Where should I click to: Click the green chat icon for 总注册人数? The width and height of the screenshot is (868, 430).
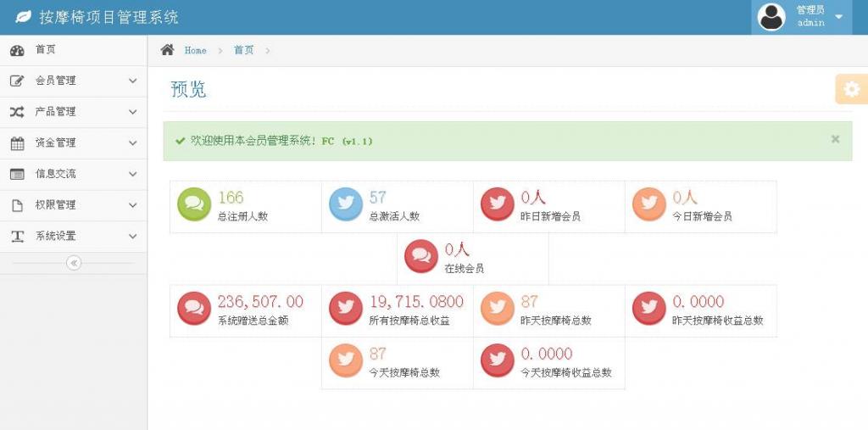tap(194, 204)
